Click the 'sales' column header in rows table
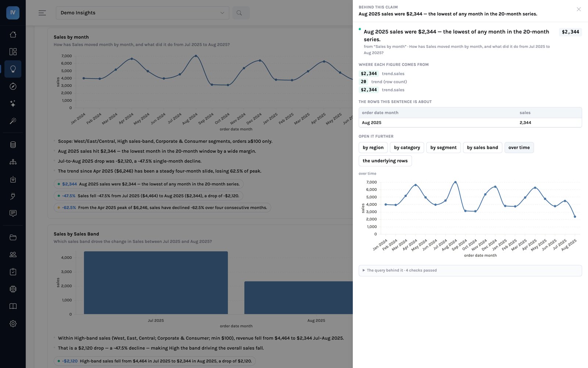 (x=525, y=113)
